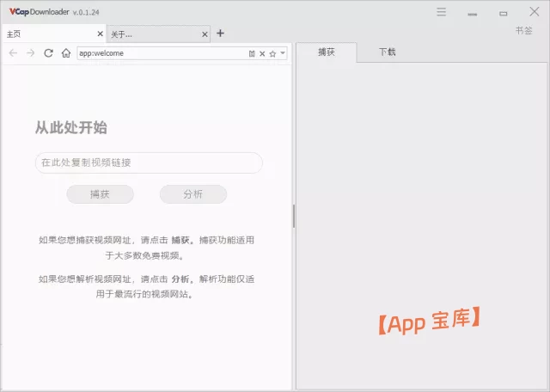Click the 捕获 button
This screenshot has width=550, height=392.
click(x=100, y=194)
